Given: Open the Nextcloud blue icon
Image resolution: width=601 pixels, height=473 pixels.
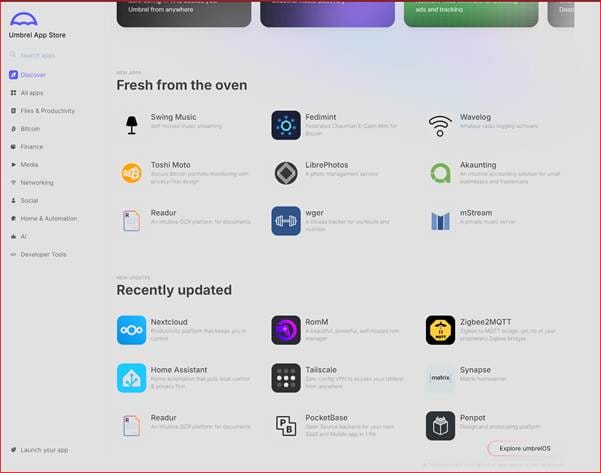Looking at the screenshot, I should (131, 330).
